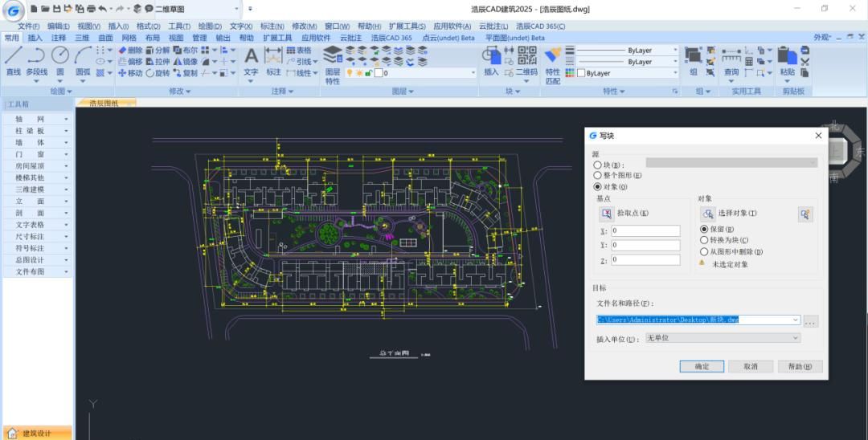
Task: Open the 绘图(D) menu
Action: (209, 26)
